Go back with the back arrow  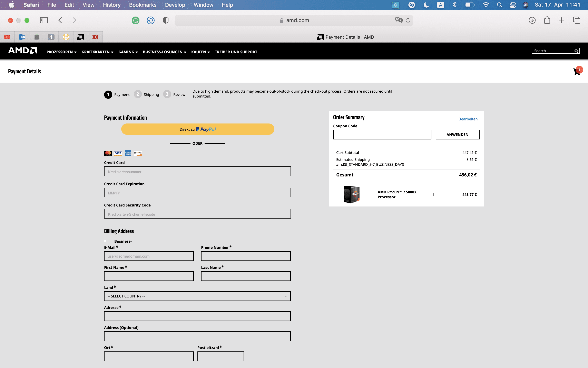pos(60,20)
